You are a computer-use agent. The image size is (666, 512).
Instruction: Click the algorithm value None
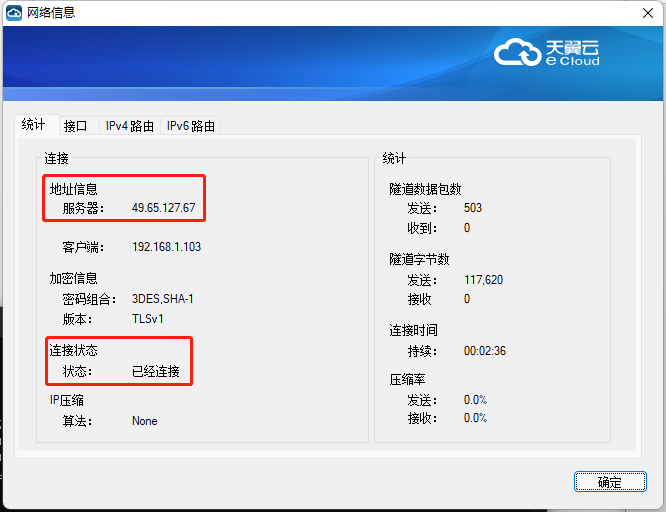(x=145, y=421)
